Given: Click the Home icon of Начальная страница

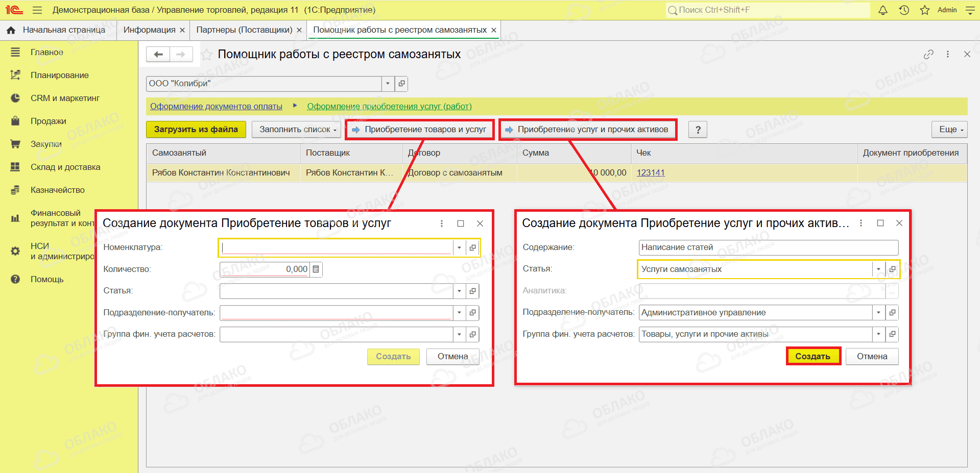Looking at the screenshot, I should (11, 30).
